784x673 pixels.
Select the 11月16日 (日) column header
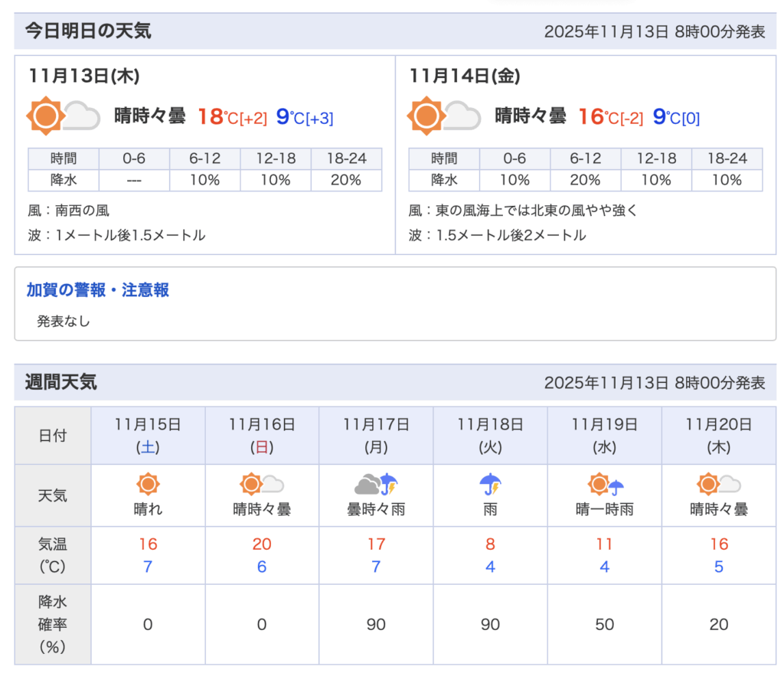point(262,435)
